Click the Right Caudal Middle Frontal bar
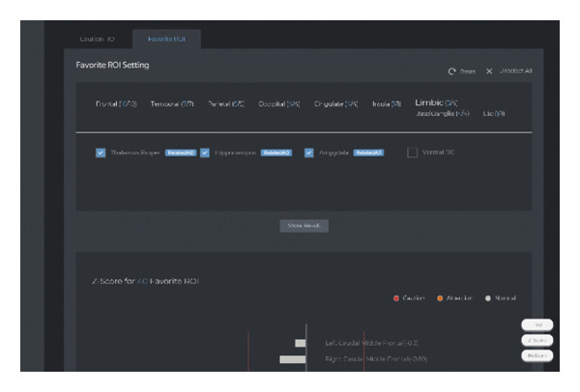Viewport: 580px width, 392px height. (293, 359)
